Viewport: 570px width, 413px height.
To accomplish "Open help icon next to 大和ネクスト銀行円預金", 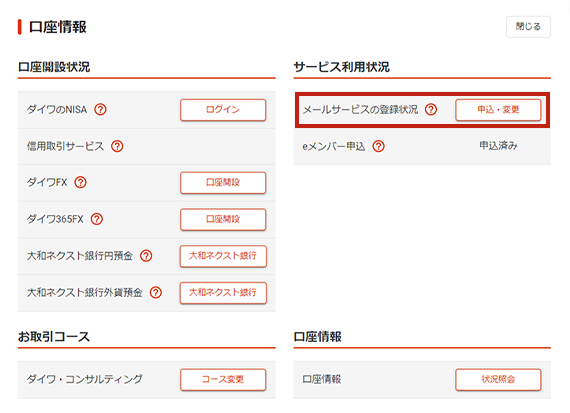I will point(146,256).
